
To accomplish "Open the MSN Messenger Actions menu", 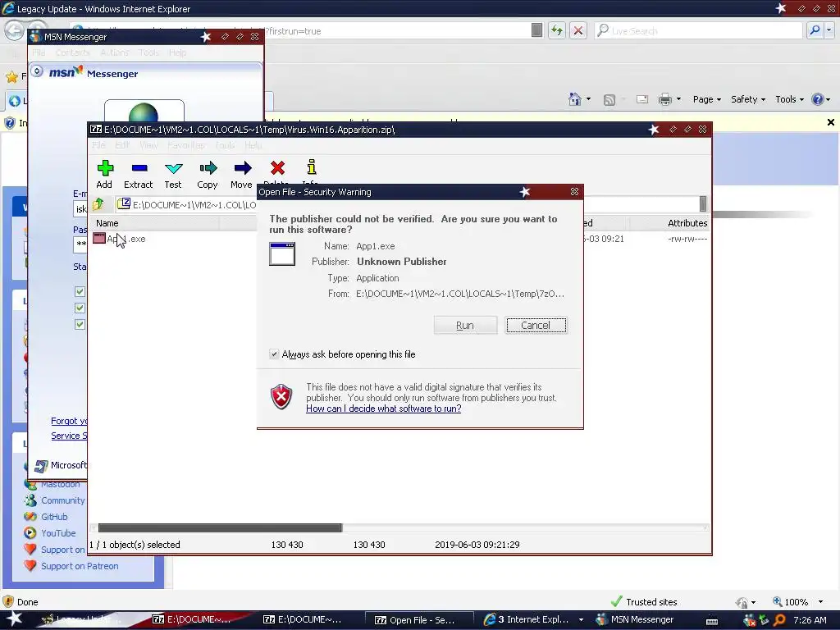I will 114,52.
